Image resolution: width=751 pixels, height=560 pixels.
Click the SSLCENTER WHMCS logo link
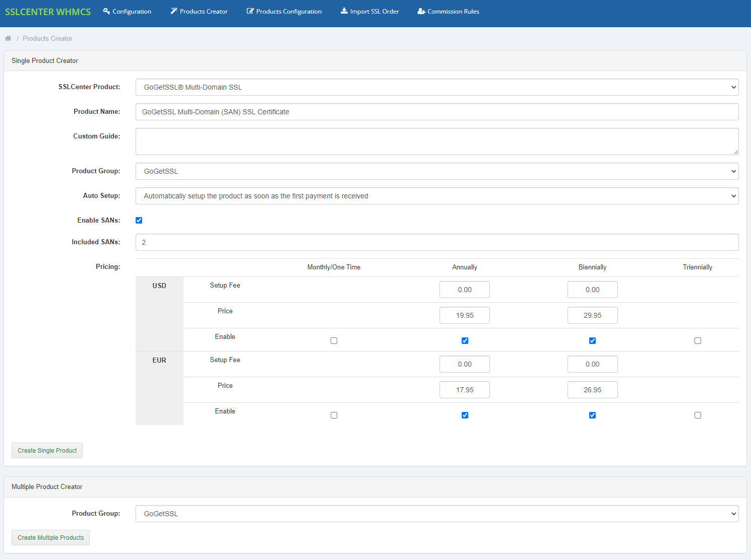(x=48, y=12)
